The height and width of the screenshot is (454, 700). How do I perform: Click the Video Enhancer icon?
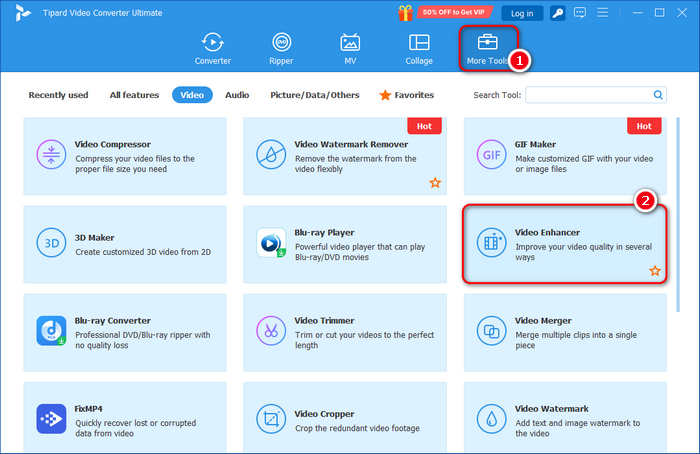pos(491,243)
